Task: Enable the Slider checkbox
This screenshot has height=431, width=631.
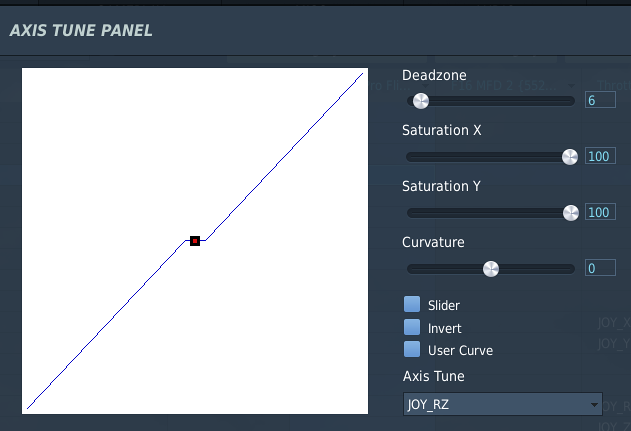Action: 412,304
